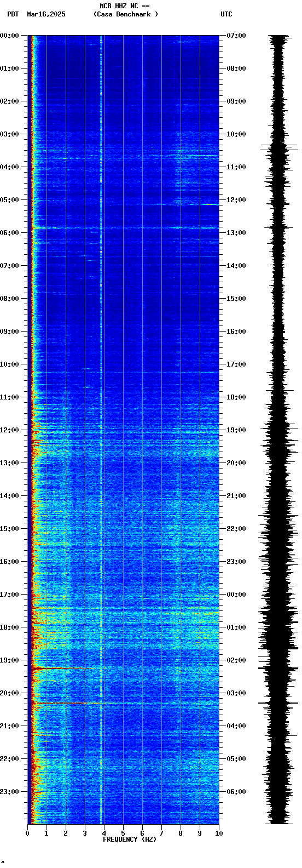Click the '5' frequency axis tick

[123, 833]
